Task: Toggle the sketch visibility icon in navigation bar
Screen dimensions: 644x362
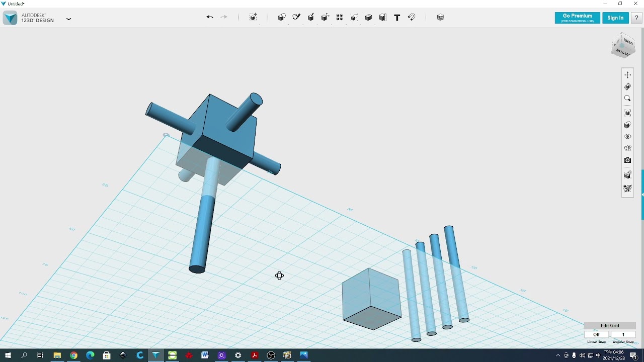Action: click(x=627, y=189)
